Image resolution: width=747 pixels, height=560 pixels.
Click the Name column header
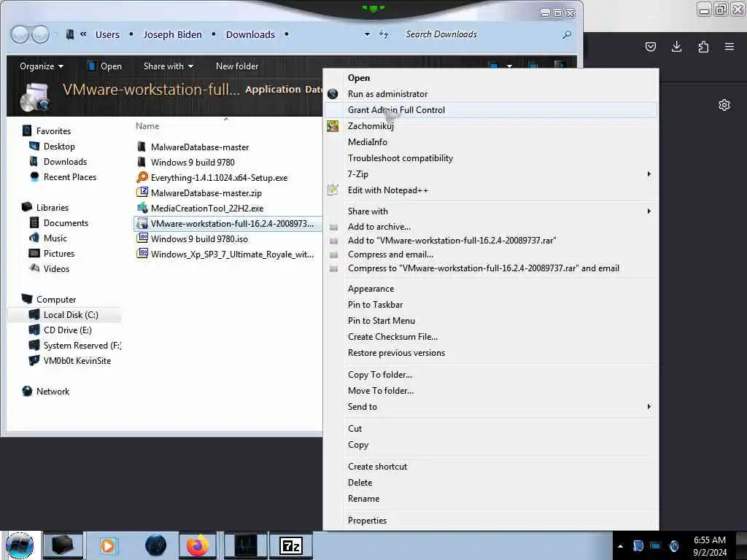[147, 125]
